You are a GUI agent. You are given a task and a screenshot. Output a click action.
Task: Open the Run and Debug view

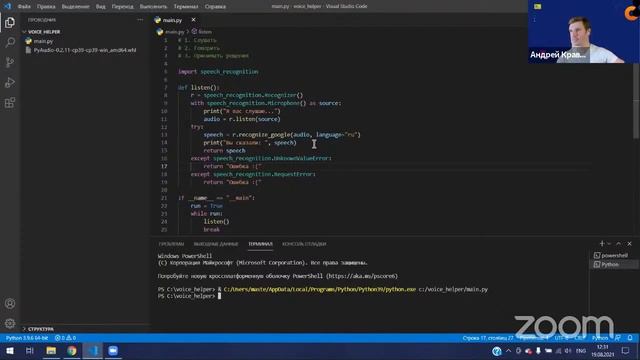pos(10,82)
